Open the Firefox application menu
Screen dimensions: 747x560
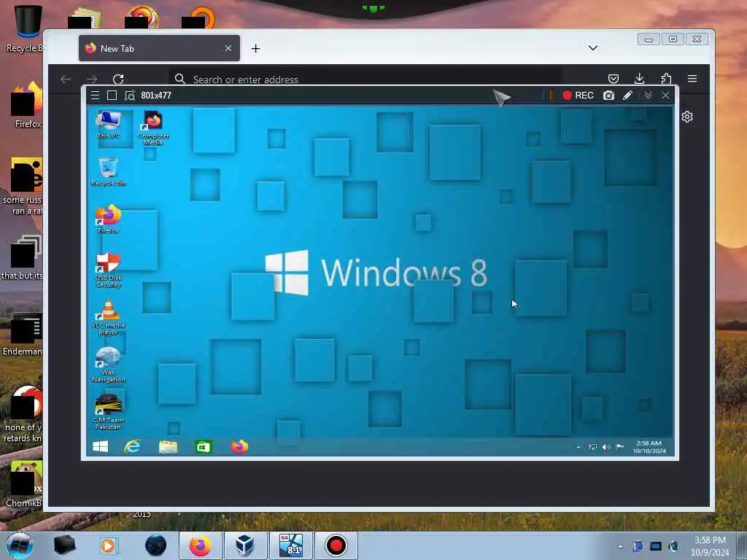(692, 79)
